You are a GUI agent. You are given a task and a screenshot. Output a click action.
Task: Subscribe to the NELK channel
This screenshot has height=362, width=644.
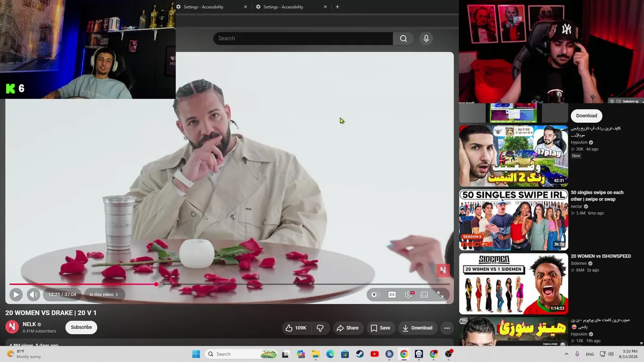click(81, 327)
